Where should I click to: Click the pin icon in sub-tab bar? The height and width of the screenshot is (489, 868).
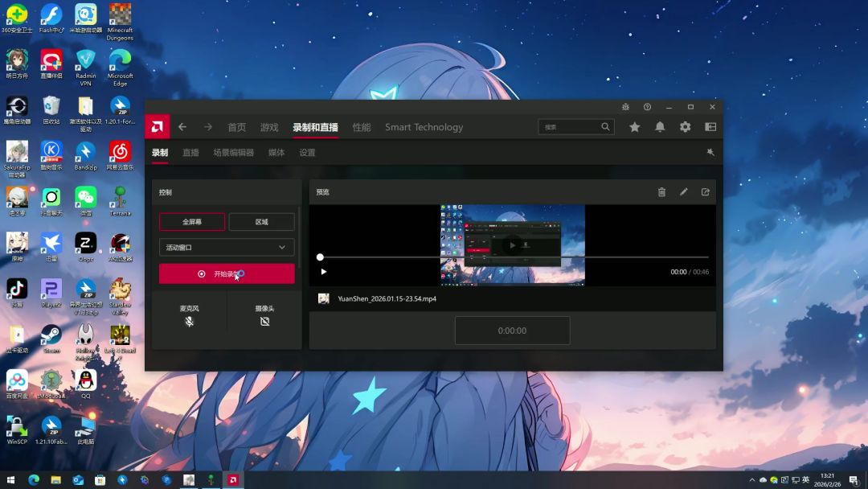pos(710,152)
